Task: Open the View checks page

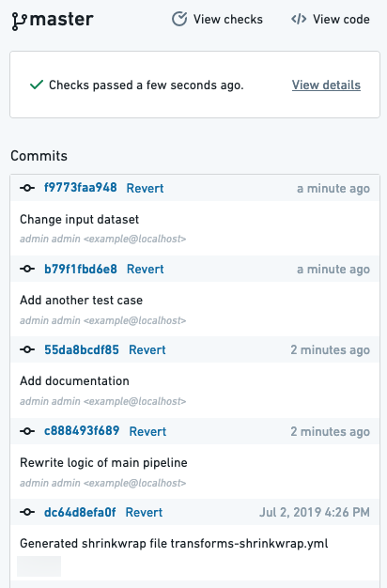Action: 218,19
